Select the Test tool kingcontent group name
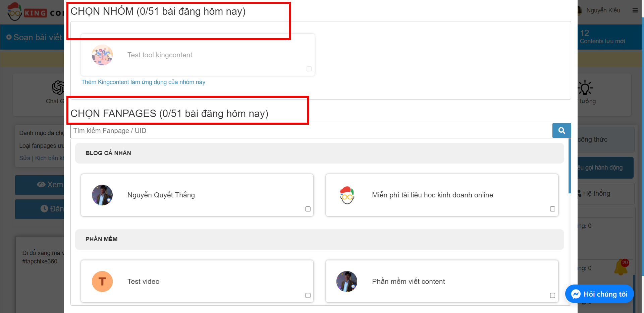 click(160, 55)
